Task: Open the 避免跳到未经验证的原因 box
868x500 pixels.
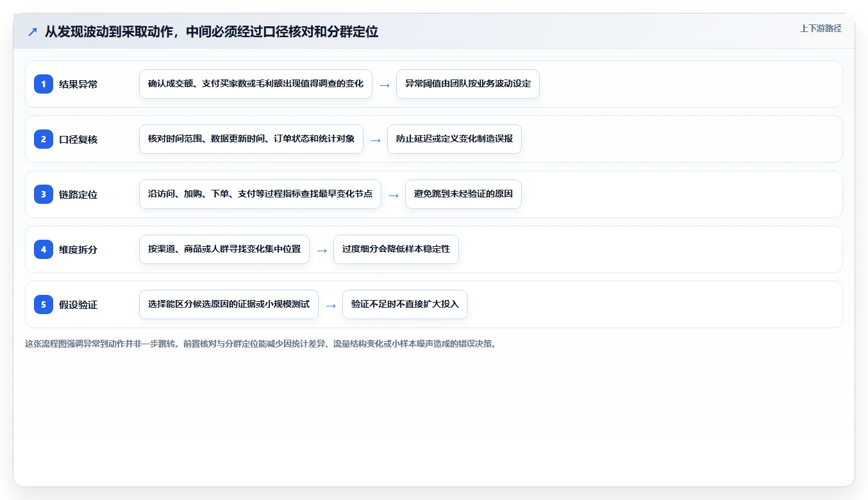Action: (463, 194)
